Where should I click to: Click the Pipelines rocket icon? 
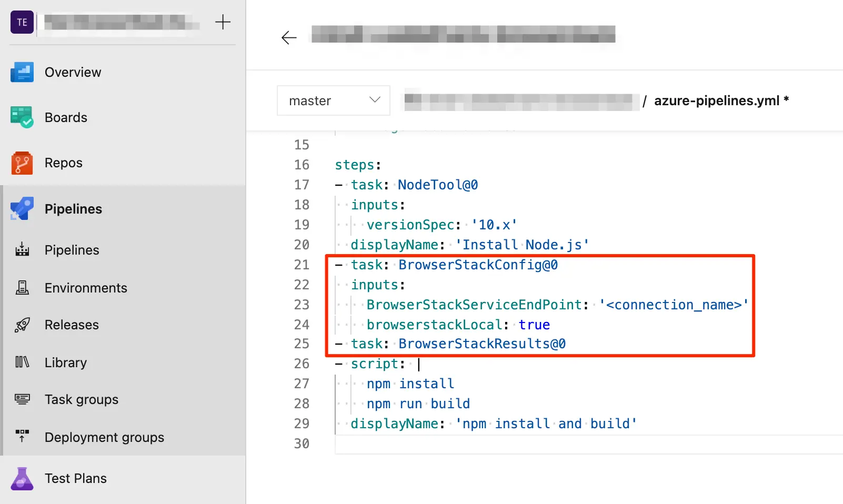click(x=22, y=209)
